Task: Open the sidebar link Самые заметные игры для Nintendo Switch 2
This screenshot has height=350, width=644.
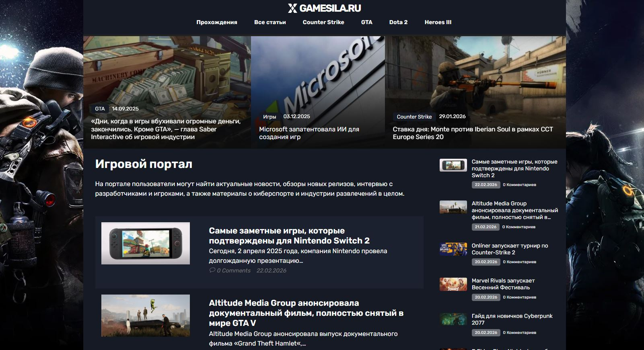Action: click(514, 168)
